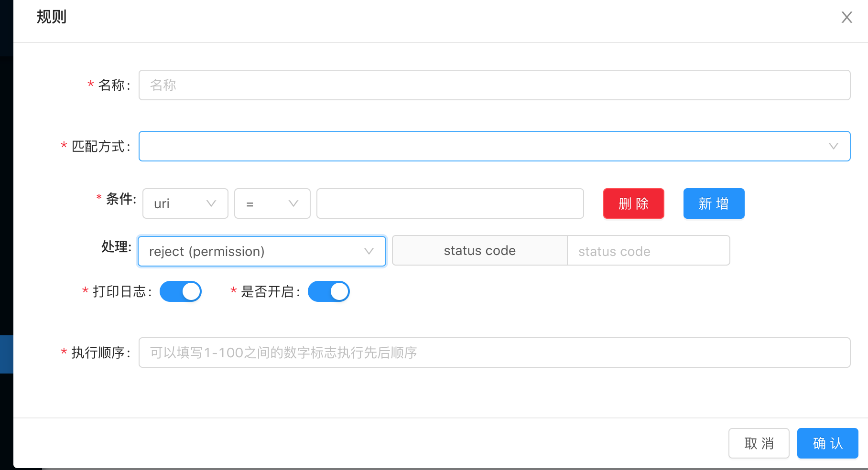Image resolution: width=868 pixels, height=470 pixels.
Task: Open the reject (permission) handling dropdown
Action: [262, 251]
